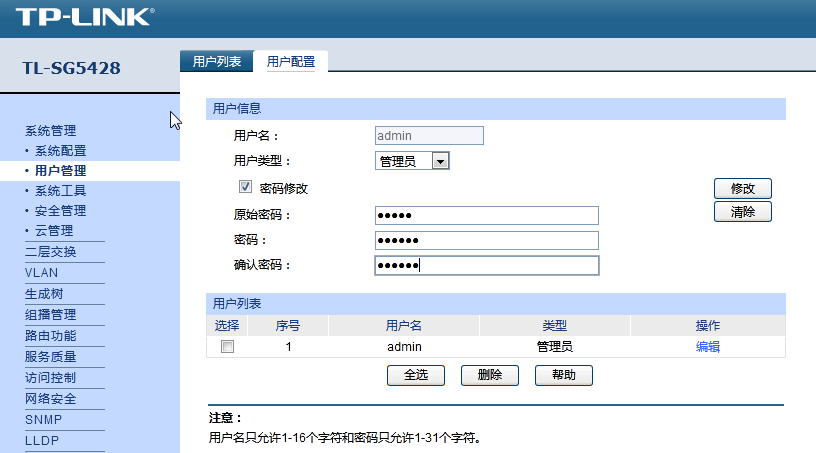Switch to the 用户列表 tab

click(216, 61)
